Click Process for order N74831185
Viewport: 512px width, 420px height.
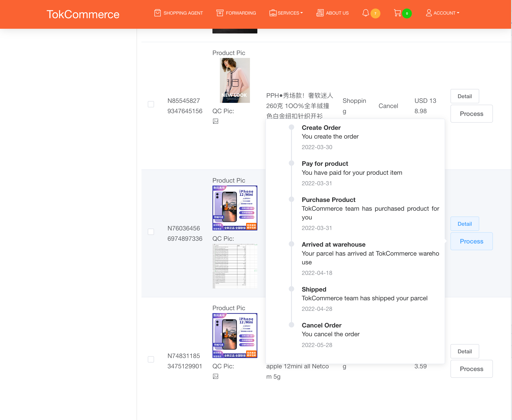(471, 369)
